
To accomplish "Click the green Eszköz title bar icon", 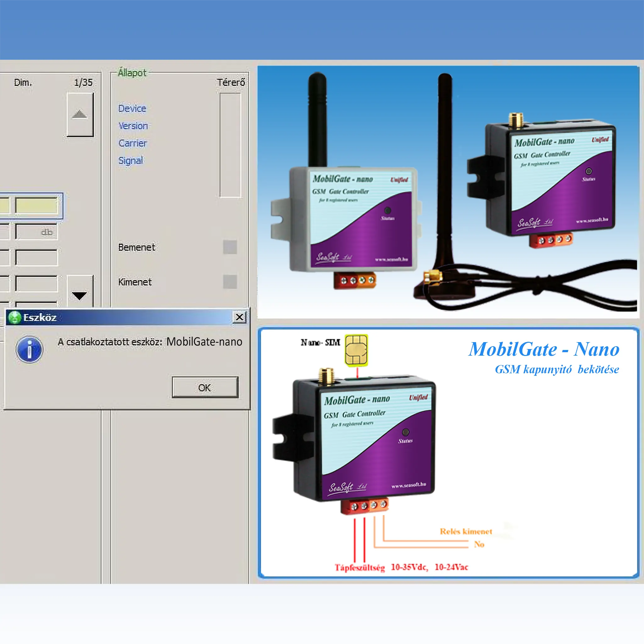I will 15,317.
